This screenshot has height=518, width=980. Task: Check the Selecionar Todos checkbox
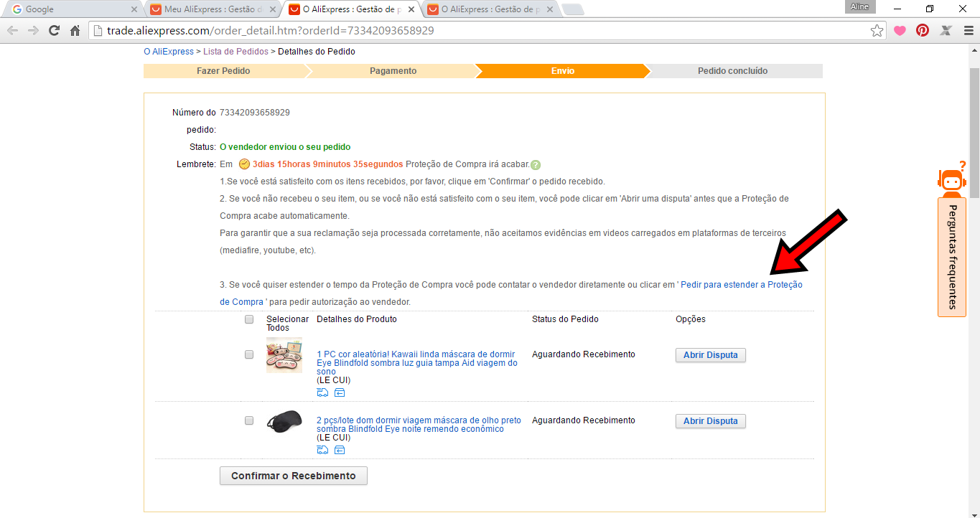(249, 319)
